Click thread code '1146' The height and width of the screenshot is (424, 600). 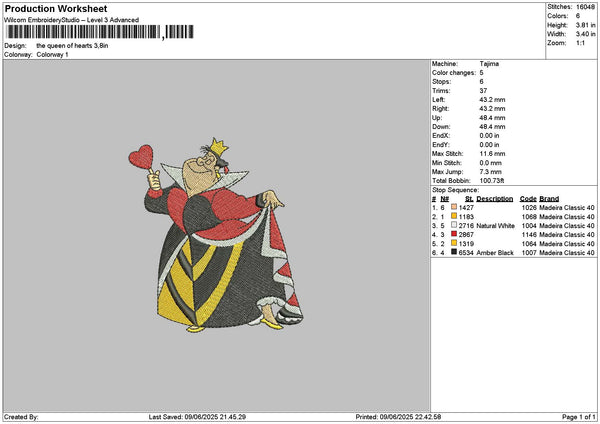point(529,235)
